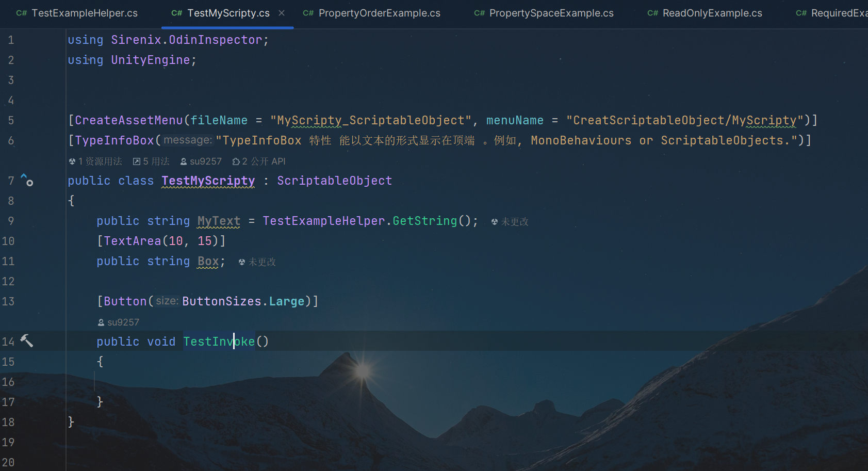
Task: Click the '未更改' hint after MyText
Action: [x=510, y=222]
